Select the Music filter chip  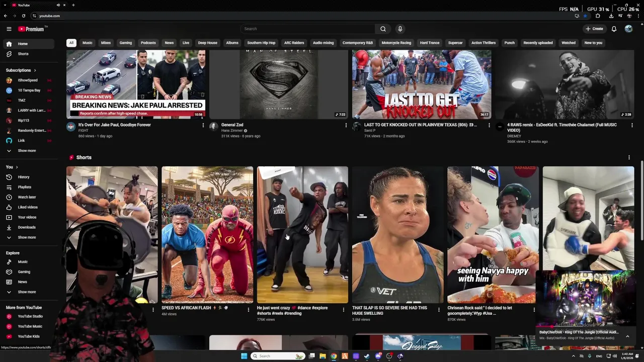pyautogui.click(x=88, y=43)
